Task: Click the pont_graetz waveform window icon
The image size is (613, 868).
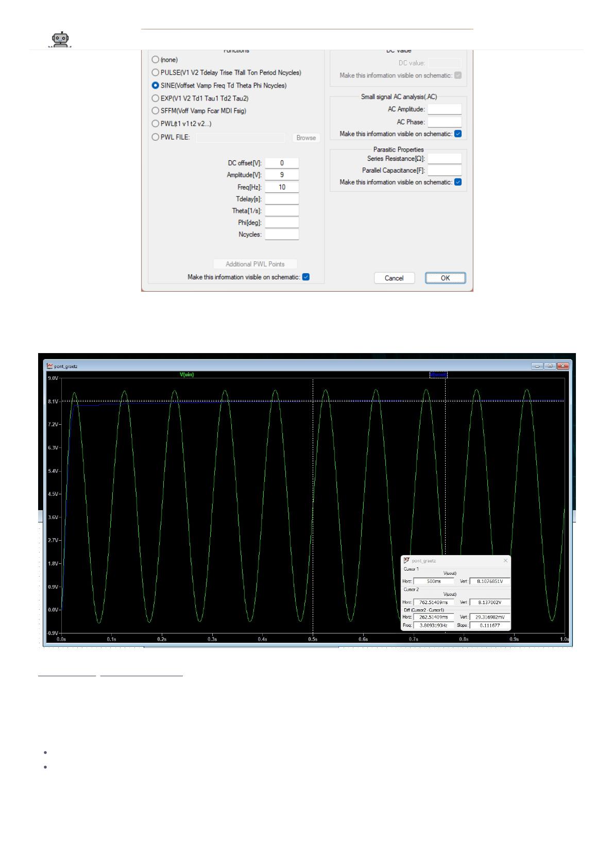Action: 49,366
